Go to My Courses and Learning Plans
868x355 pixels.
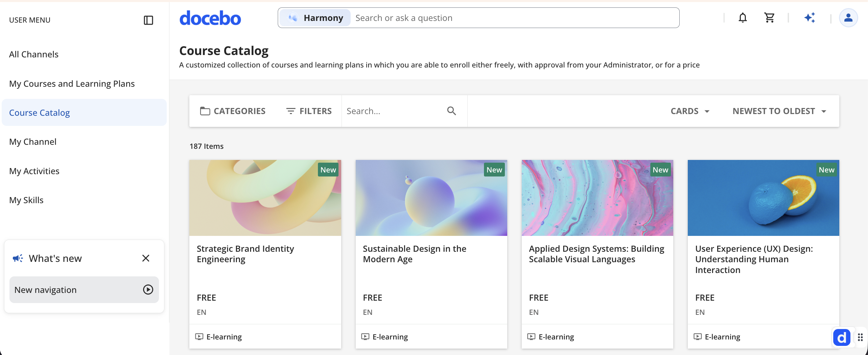pos(72,83)
